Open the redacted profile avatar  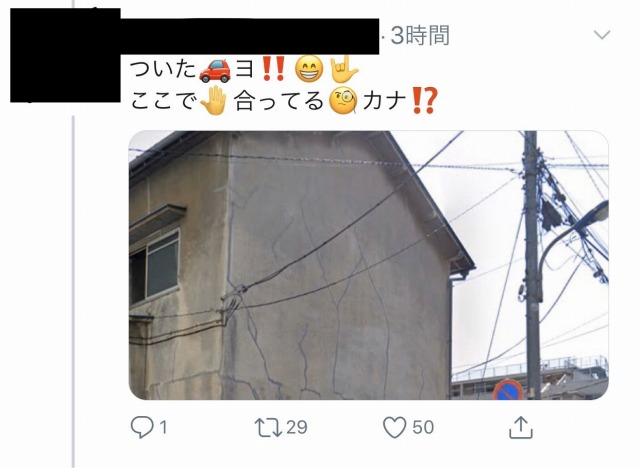[65, 55]
